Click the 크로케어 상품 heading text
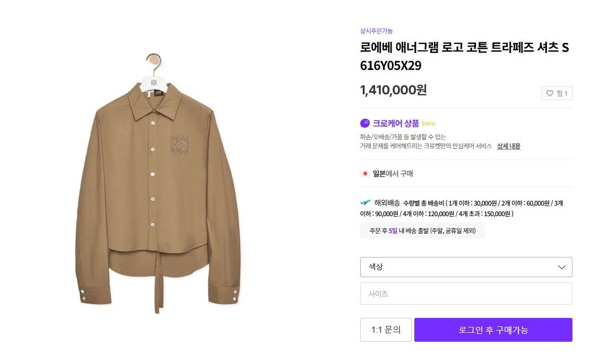The image size is (608, 364). (x=395, y=123)
